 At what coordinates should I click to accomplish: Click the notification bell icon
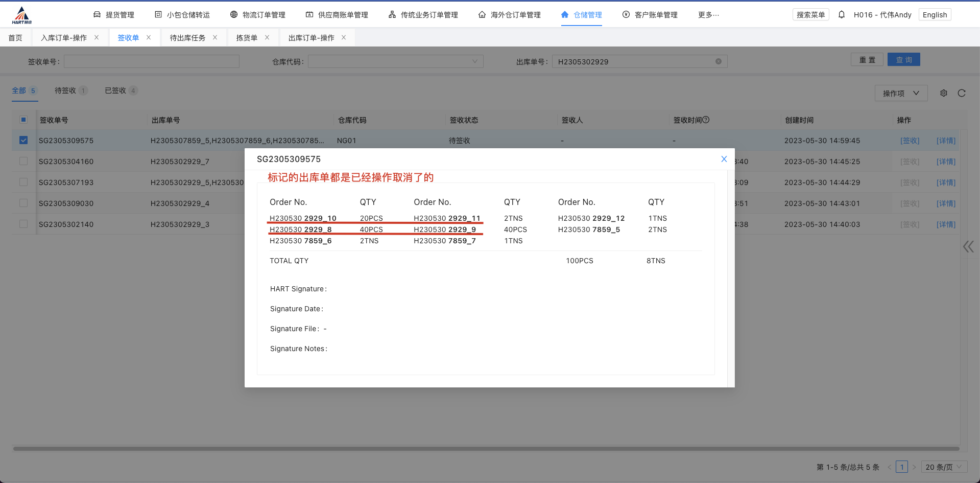841,15
